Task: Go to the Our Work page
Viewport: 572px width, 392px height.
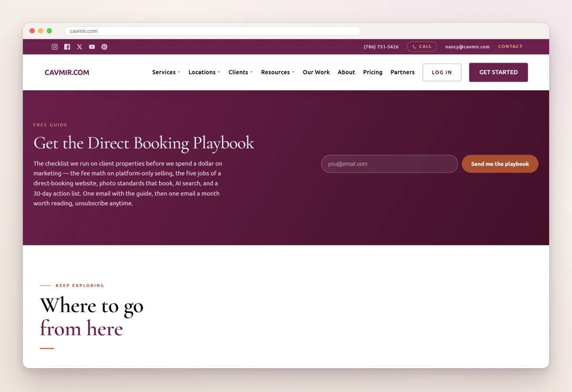Action: click(316, 72)
